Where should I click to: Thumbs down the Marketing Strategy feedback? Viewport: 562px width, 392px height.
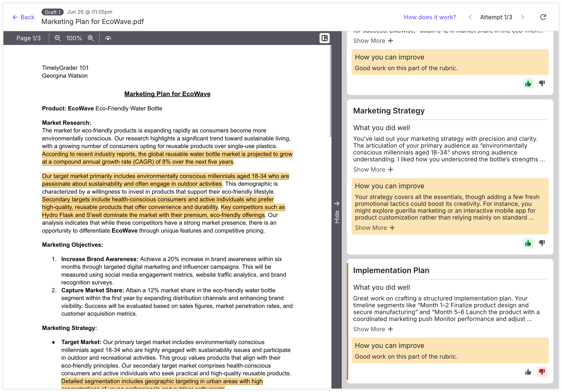click(x=542, y=243)
